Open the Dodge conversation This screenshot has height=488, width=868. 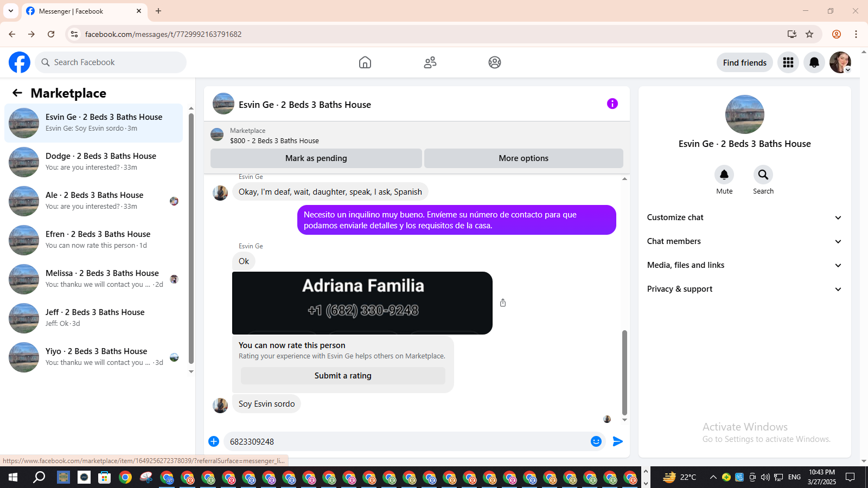pyautogui.click(x=93, y=162)
